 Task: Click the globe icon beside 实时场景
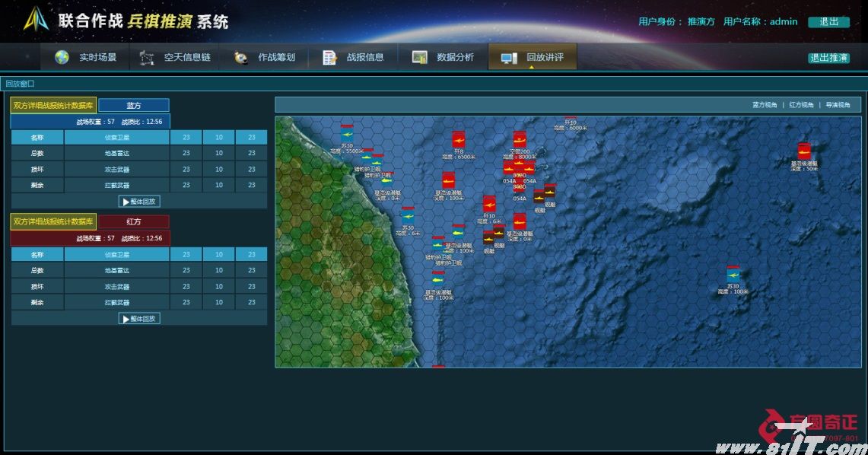(x=62, y=57)
